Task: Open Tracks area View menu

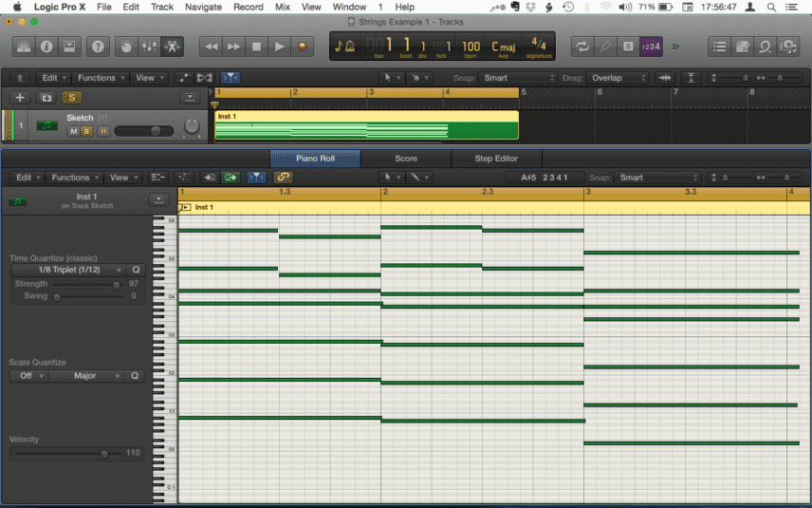Action: tap(149, 78)
